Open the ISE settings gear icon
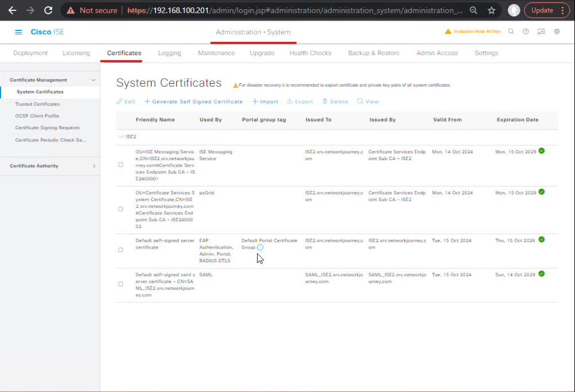 [x=557, y=32]
